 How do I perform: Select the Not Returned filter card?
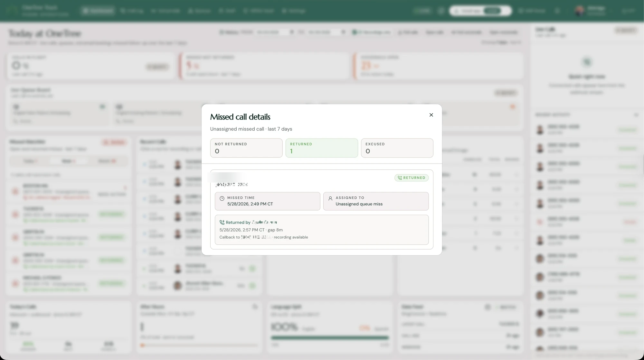[246, 148]
